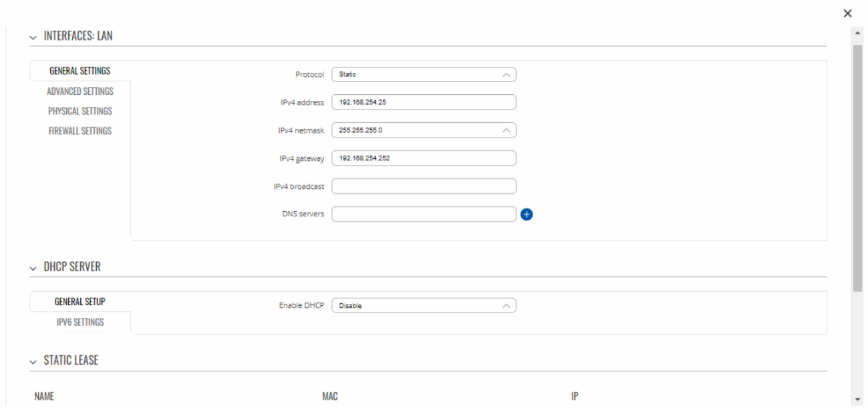Open the Enable DHCP dropdown

[424, 305]
